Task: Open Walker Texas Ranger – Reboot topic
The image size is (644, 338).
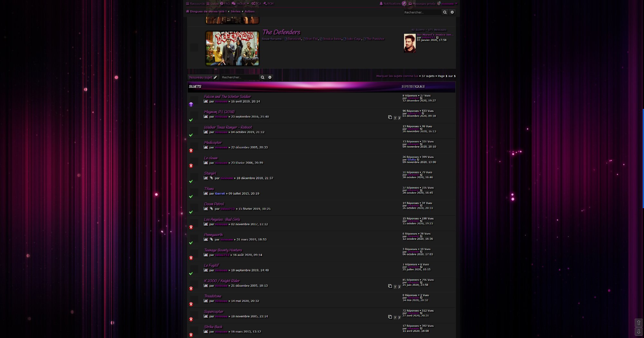Action: click(x=228, y=127)
